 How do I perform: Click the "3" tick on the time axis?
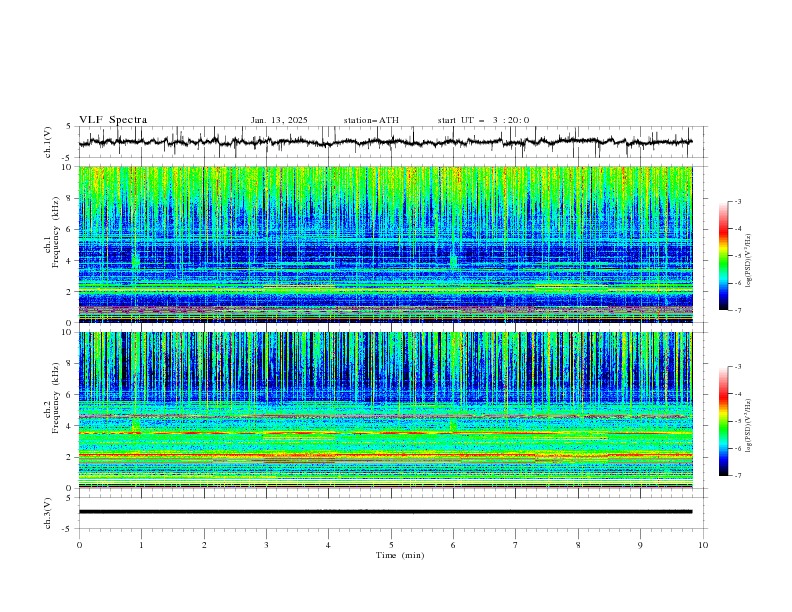(x=266, y=545)
